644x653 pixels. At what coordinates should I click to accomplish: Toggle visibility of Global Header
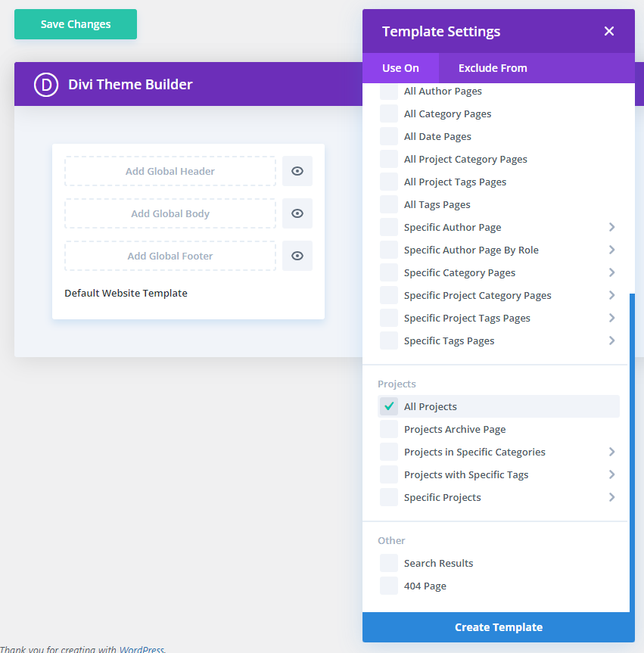297,171
